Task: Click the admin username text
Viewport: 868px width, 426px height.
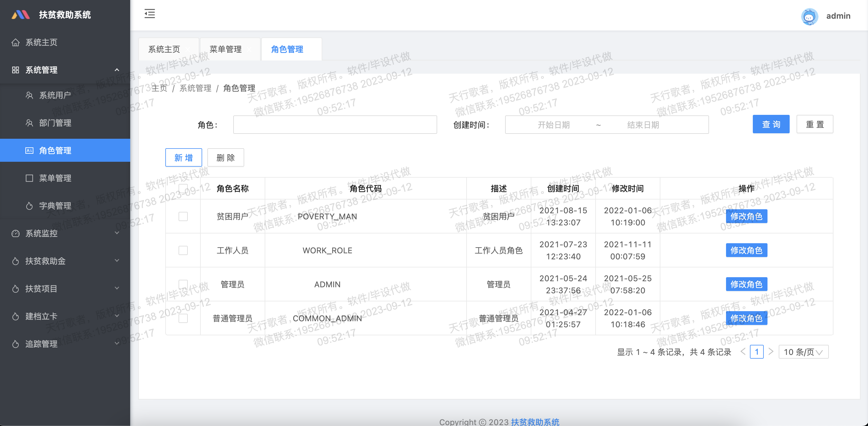Action: tap(838, 16)
